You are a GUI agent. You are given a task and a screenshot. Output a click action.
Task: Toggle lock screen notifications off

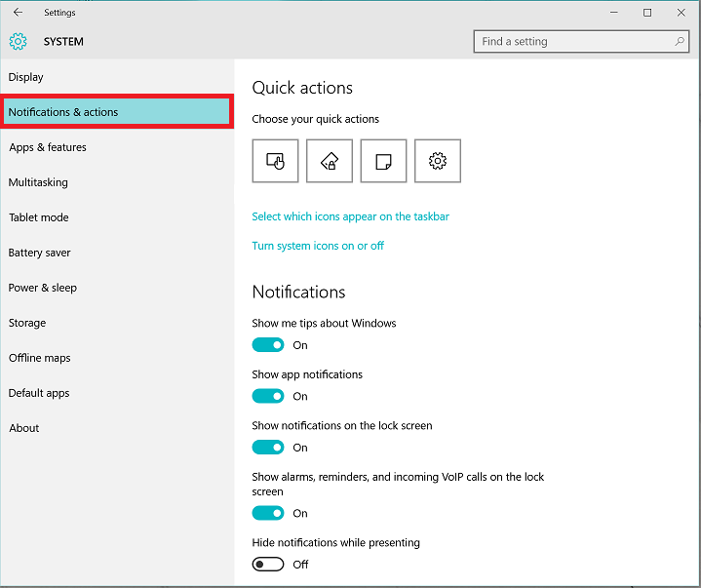coord(268,448)
